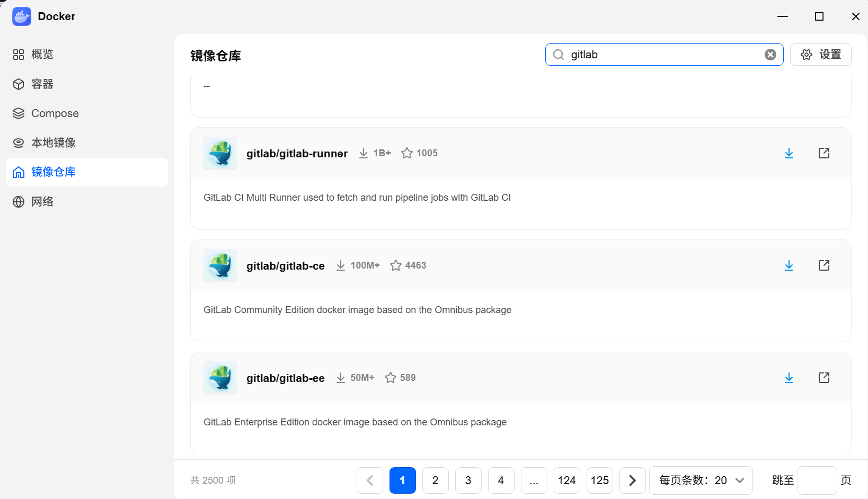Click the 跳至 page number input
The image size is (868, 499).
(x=817, y=480)
